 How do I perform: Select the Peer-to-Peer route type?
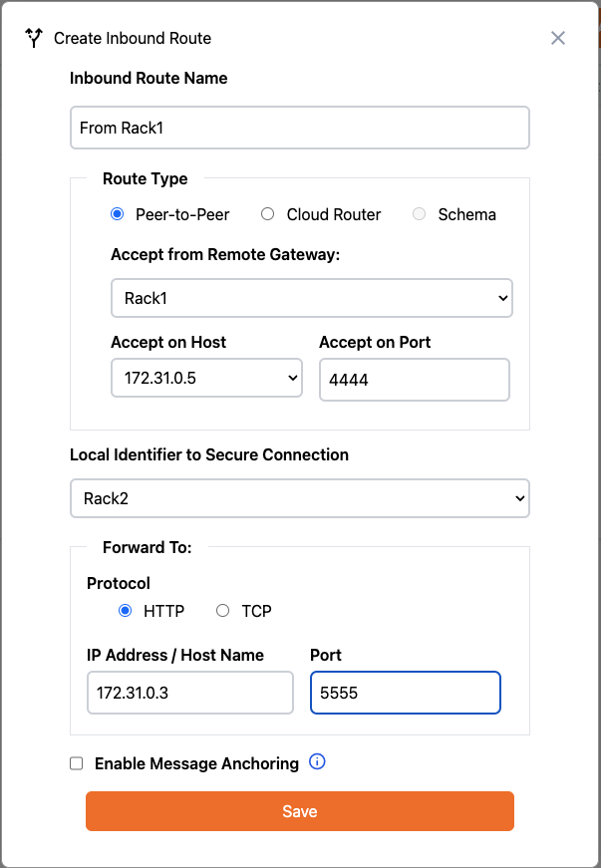[117, 213]
